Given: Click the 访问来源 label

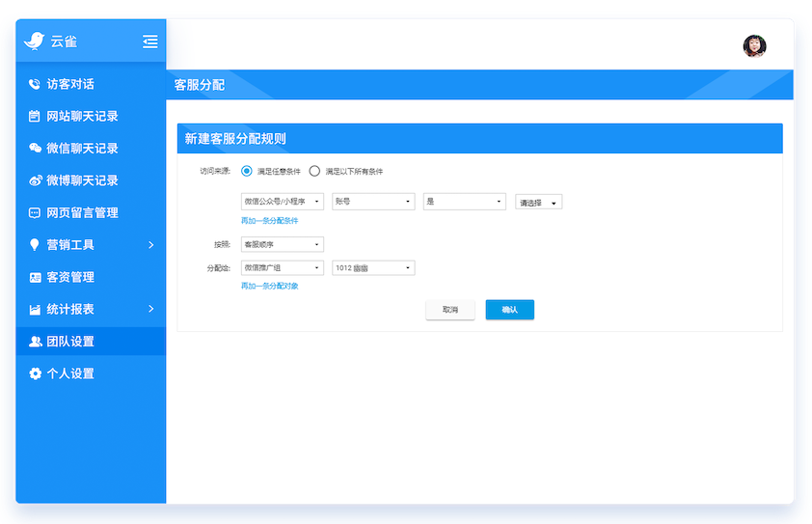Looking at the screenshot, I should point(215,171).
